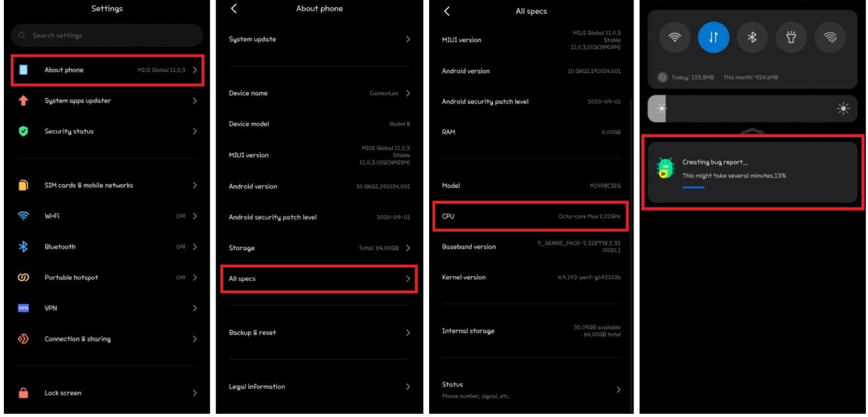Image resolution: width=868 pixels, height=417 pixels.
Task: Tap the About phone icon in Settings
Action: 23,70
